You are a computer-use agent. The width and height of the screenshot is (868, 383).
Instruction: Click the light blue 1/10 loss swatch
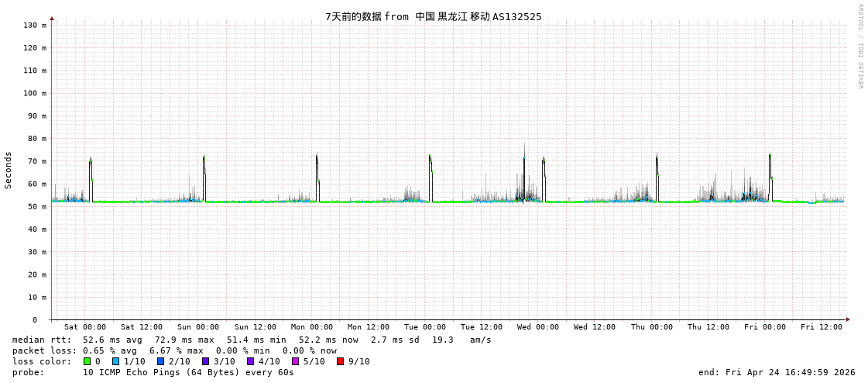[x=115, y=361]
